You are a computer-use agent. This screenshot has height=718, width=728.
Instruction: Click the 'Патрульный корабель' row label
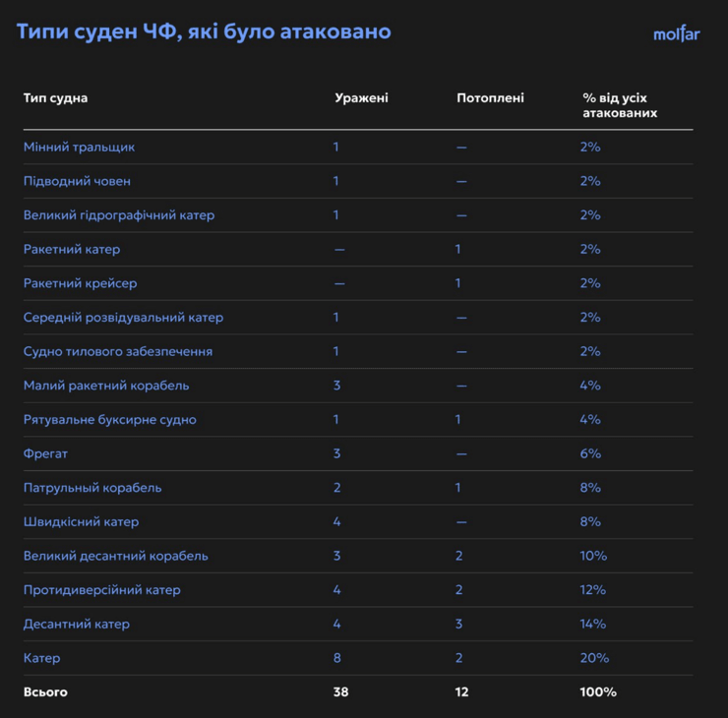[92, 488]
